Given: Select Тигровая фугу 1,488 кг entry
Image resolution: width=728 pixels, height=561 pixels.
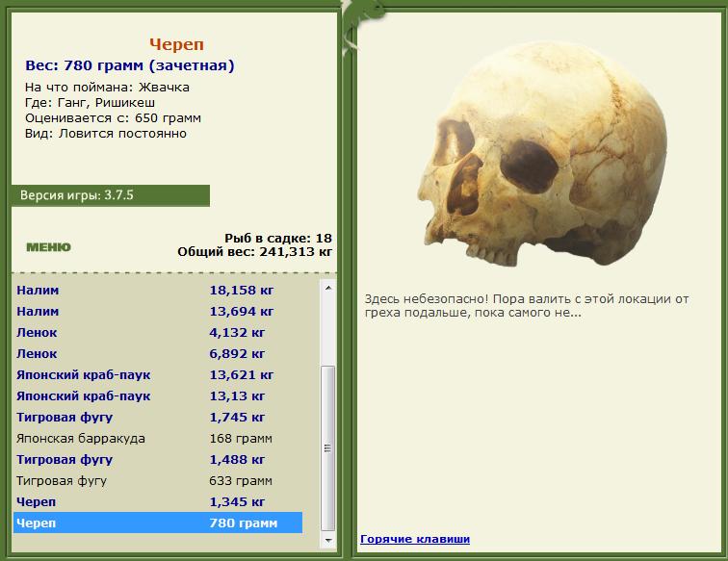Looking at the screenshot, I should pyautogui.click(x=158, y=460).
